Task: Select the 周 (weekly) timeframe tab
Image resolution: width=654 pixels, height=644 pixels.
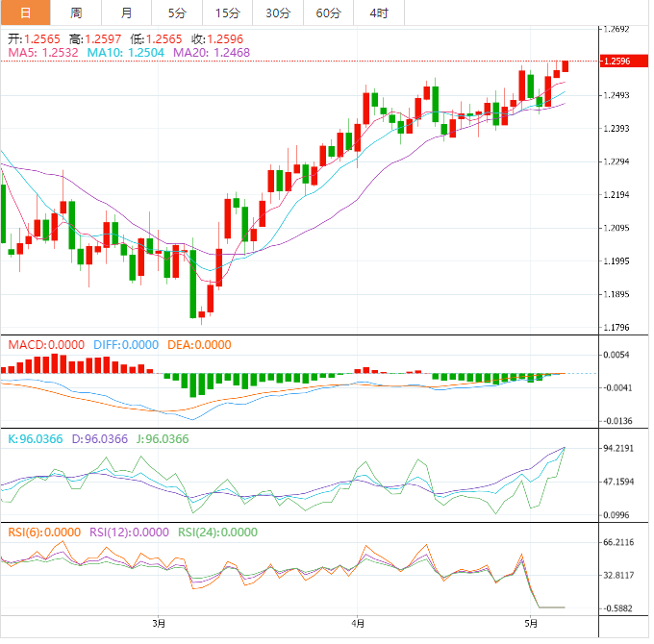Action: point(76,12)
